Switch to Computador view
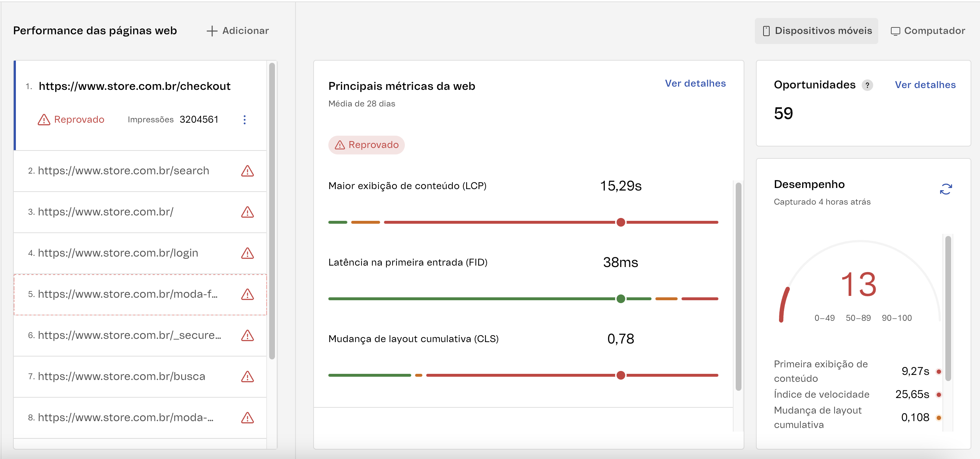The height and width of the screenshot is (459, 980). (927, 31)
